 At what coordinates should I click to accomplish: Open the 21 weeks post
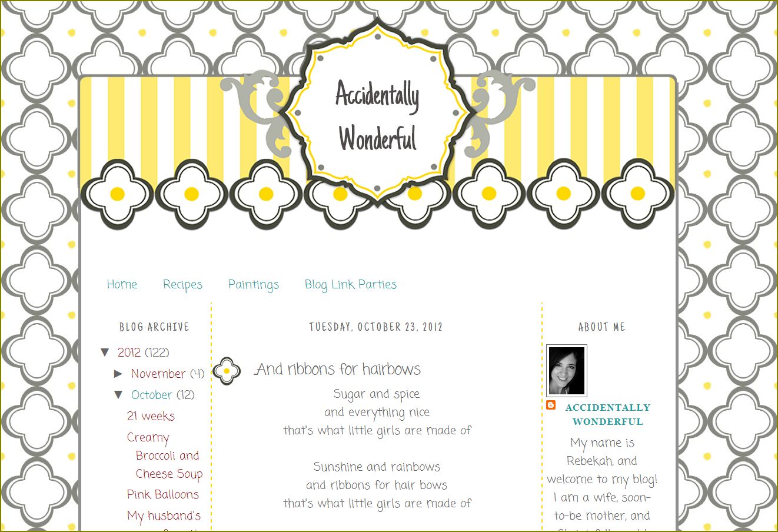151,416
